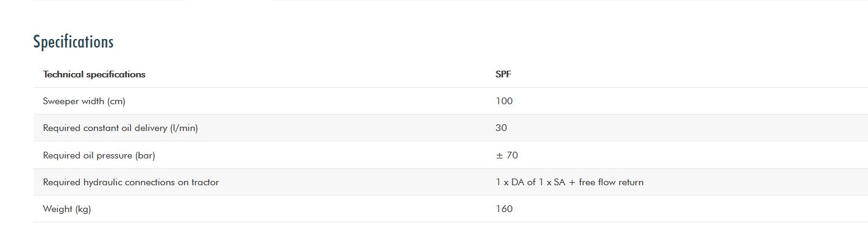Click the SPF column header
Viewport: 868px width, 248px height.
point(503,74)
